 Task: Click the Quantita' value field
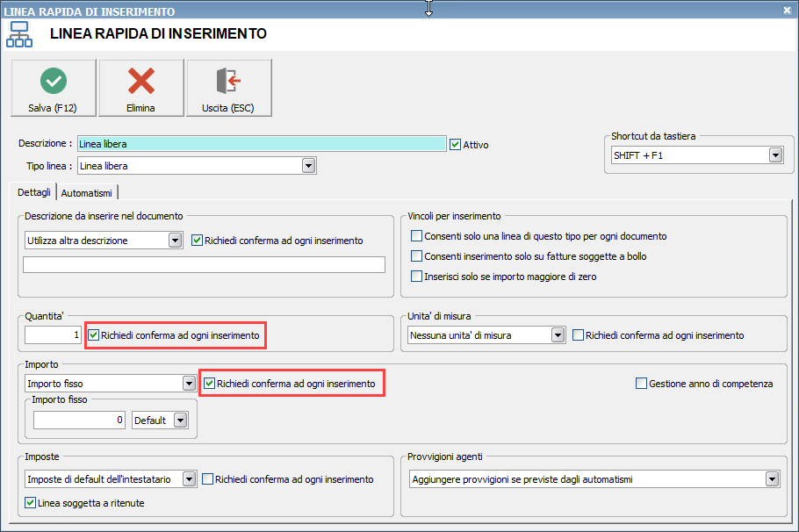pyautogui.click(x=53, y=334)
